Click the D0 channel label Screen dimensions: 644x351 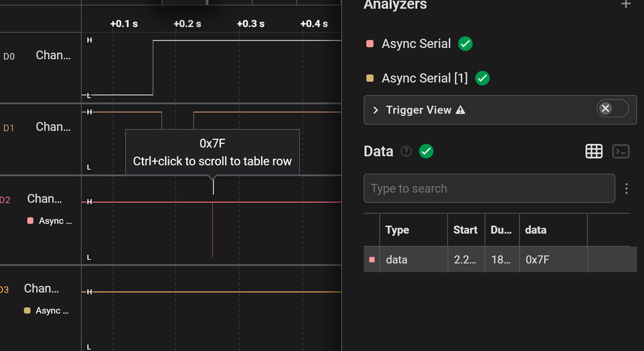(9, 56)
